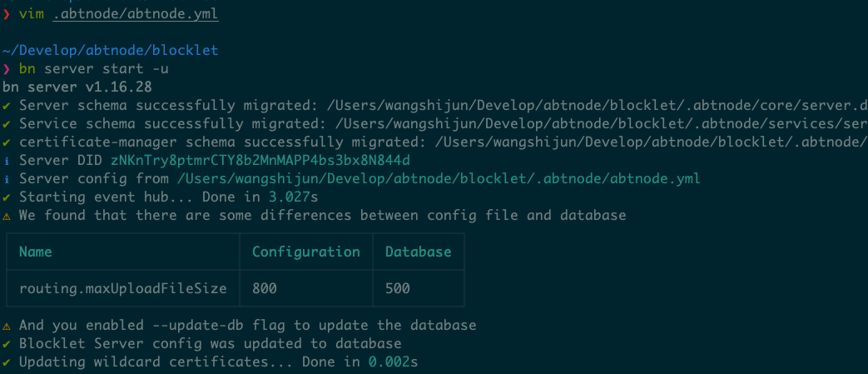This screenshot has width=868, height=374.
Task: Click the checkmark beside Updating wildcard certificates
Action: [x=7, y=362]
